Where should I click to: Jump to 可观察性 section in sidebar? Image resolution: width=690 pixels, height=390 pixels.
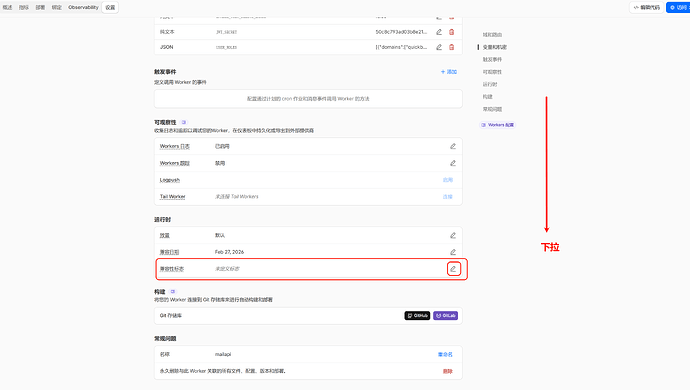pos(492,72)
